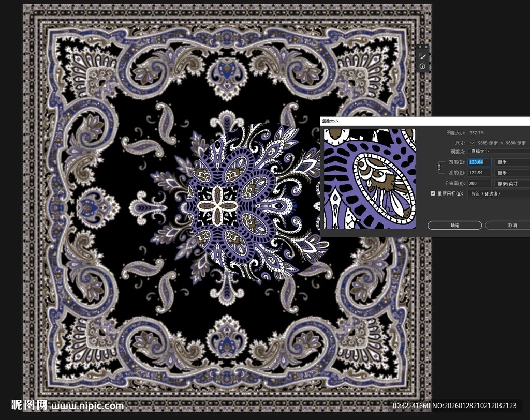
Task: Click the 高度 height input field
Action: (479, 173)
